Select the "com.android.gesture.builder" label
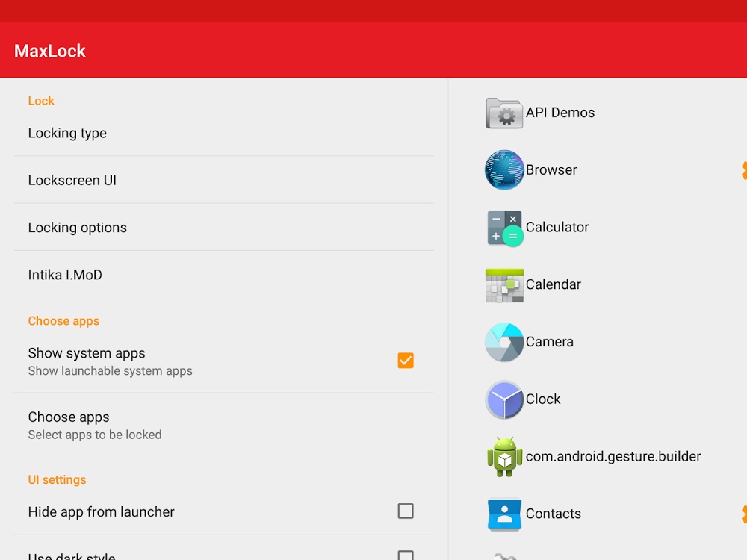The image size is (747, 560). click(x=613, y=457)
